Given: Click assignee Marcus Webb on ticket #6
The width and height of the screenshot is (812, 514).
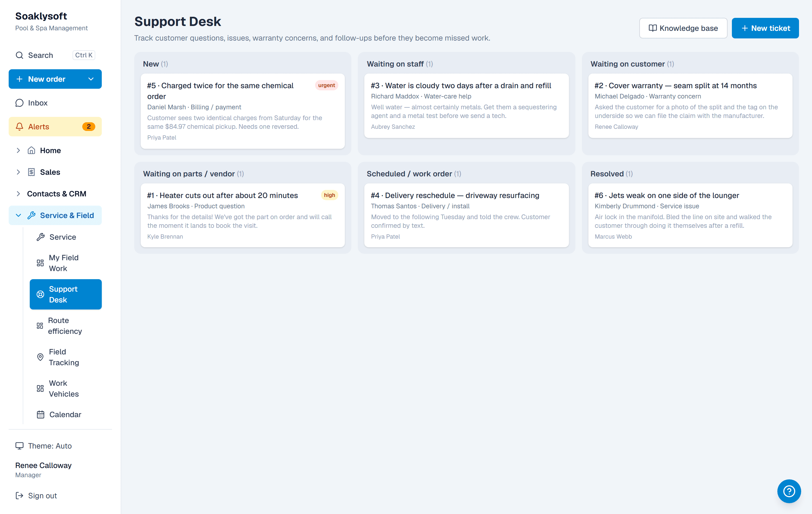Looking at the screenshot, I should tap(613, 237).
